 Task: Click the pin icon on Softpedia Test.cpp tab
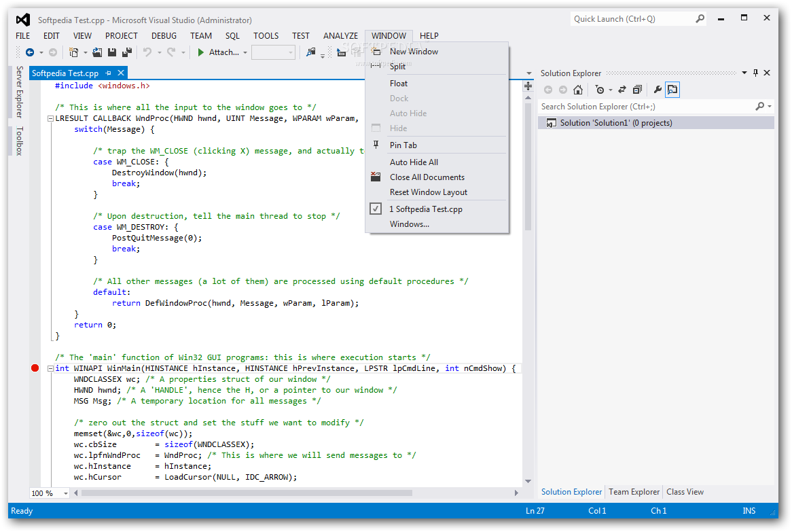(x=108, y=73)
